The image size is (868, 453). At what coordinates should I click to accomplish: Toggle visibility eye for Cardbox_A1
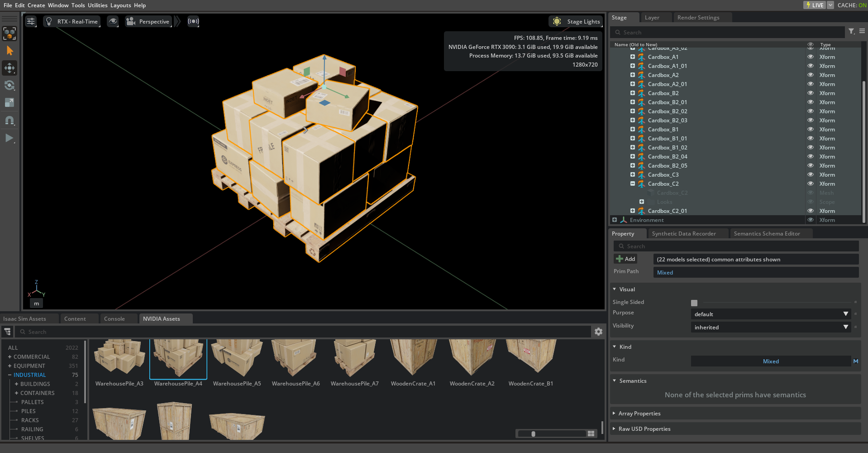[x=811, y=57]
